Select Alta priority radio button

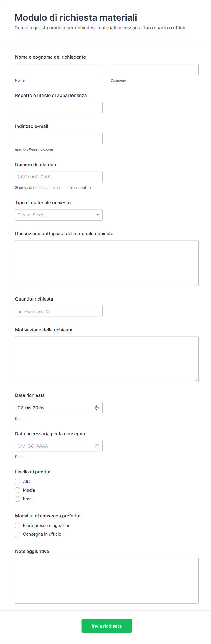[x=17, y=481]
